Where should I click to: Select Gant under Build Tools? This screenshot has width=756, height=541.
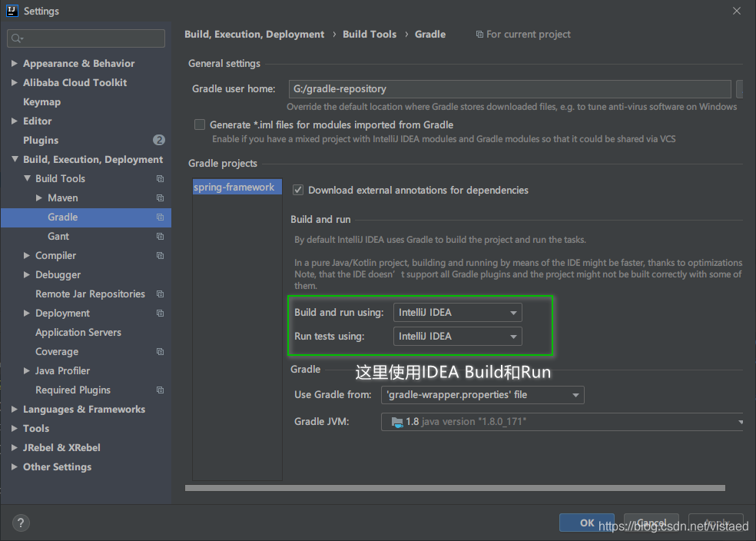coord(58,236)
